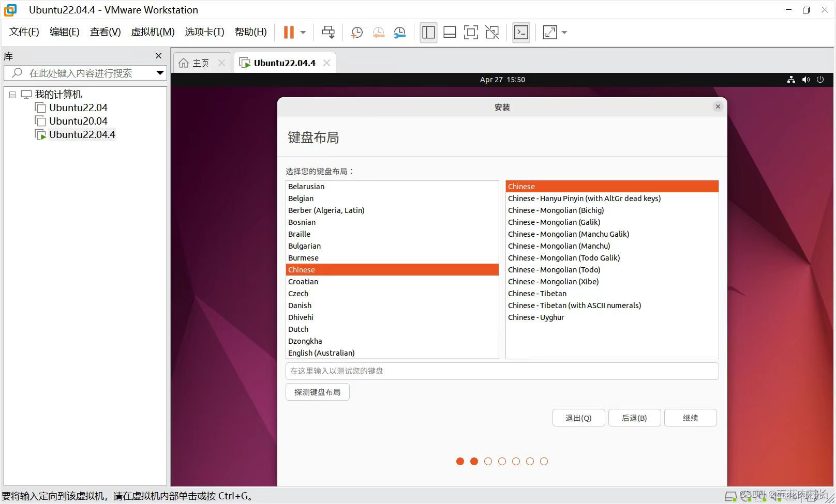Choose Chinese - Uyghur variant
This screenshot has height=504, width=836.
tap(612, 317)
